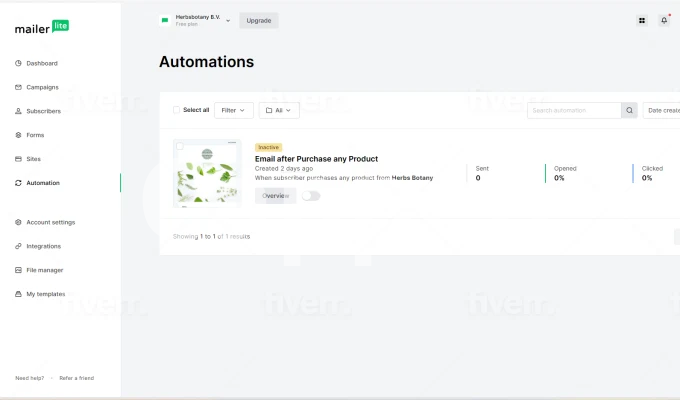Click the Campaigns envelope icon
Viewport: 680px width, 400px height.
click(x=19, y=87)
